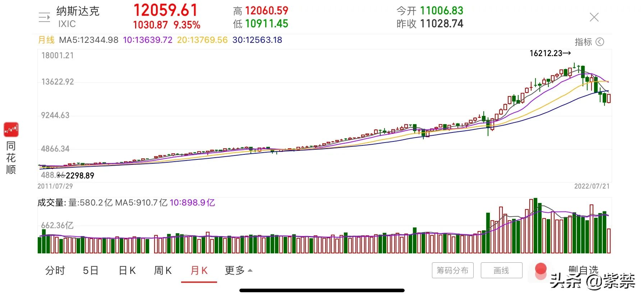
Task: Tap the IXIC ticker code
Action: coord(67,24)
